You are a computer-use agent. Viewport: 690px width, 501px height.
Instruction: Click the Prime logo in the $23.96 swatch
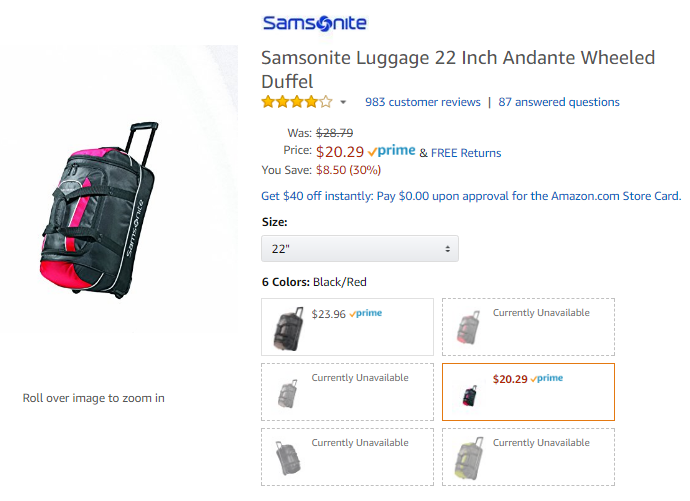click(367, 313)
